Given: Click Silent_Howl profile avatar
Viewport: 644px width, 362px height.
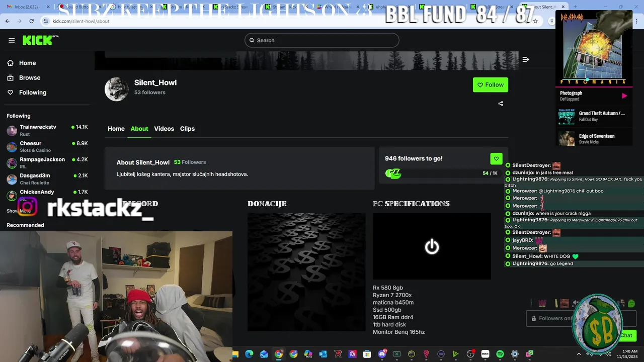Looking at the screenshot, I should point(116,89).
